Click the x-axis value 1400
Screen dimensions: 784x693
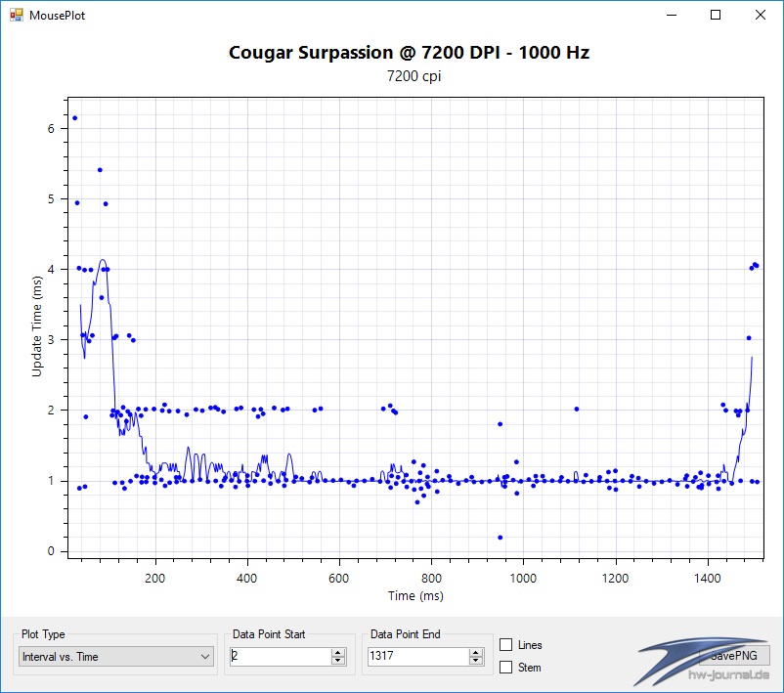pos(707,579)
